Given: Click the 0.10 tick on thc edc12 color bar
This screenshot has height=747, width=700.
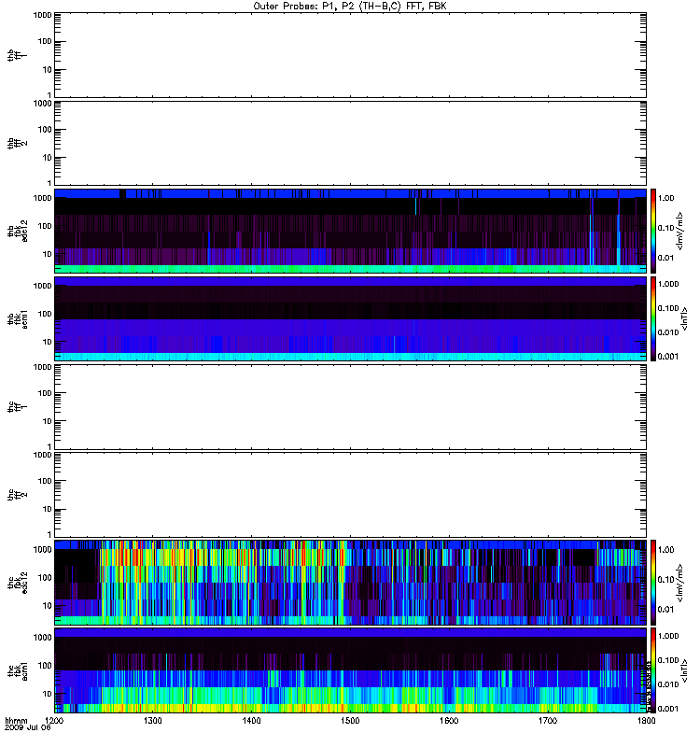Looking at the screenshot, I should [x=666, y=579].
